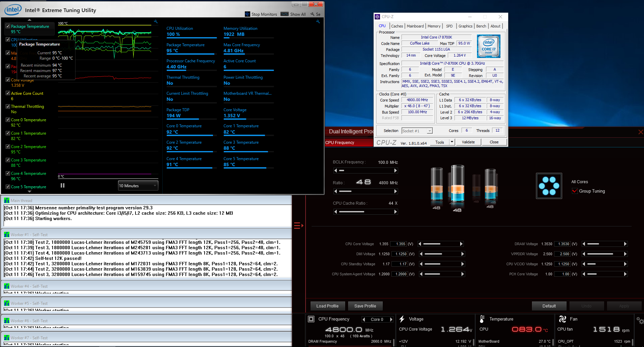Uncheck the Core 0 Temperature monitor
Screen dimensions: 644x347
(x=8, y=120)
